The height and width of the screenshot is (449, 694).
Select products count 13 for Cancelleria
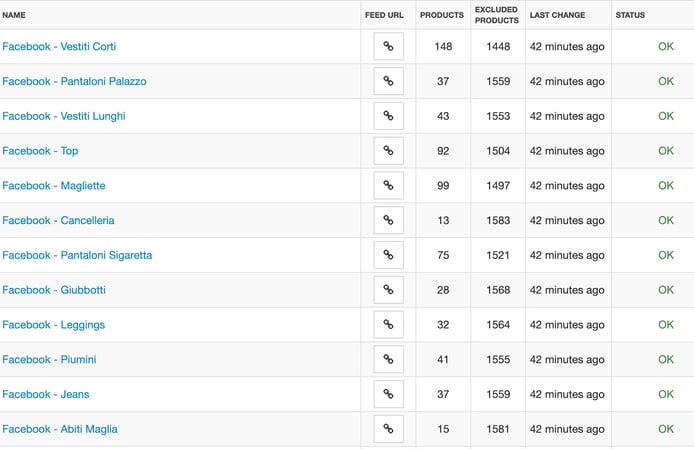click(443, 221)
